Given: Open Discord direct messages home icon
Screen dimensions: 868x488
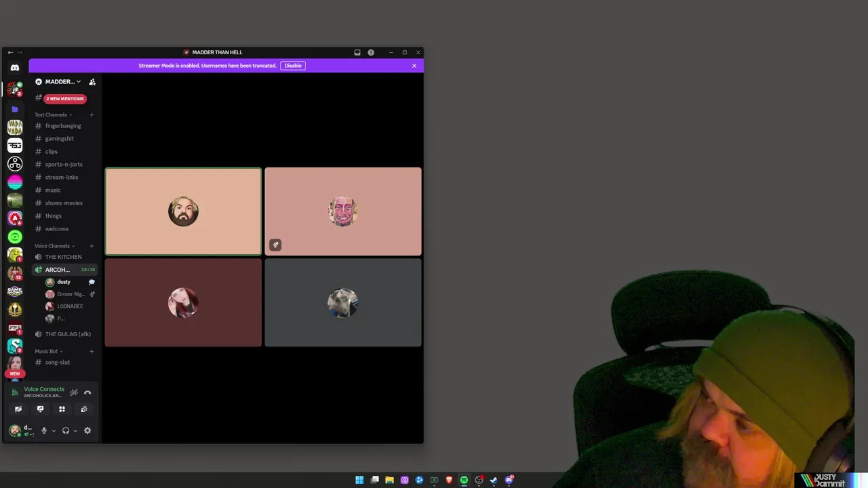Looking at the screenshot, I should coord(15,68).
